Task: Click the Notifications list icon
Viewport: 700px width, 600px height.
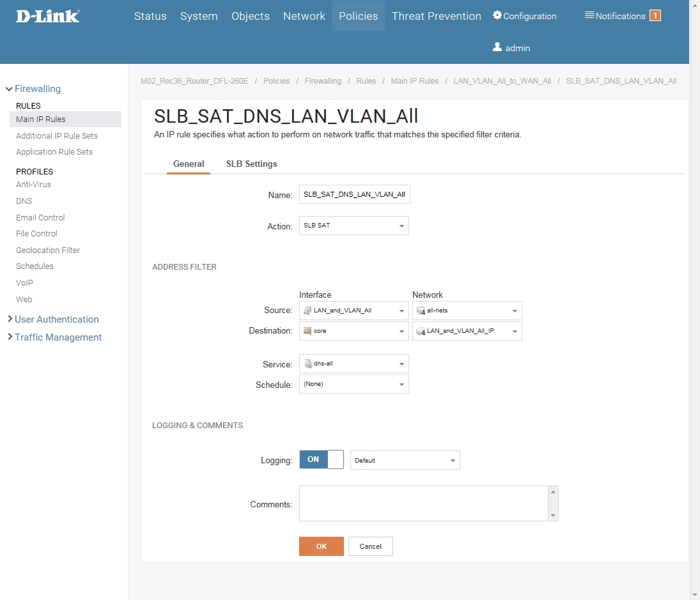Action: coord(589,15)
